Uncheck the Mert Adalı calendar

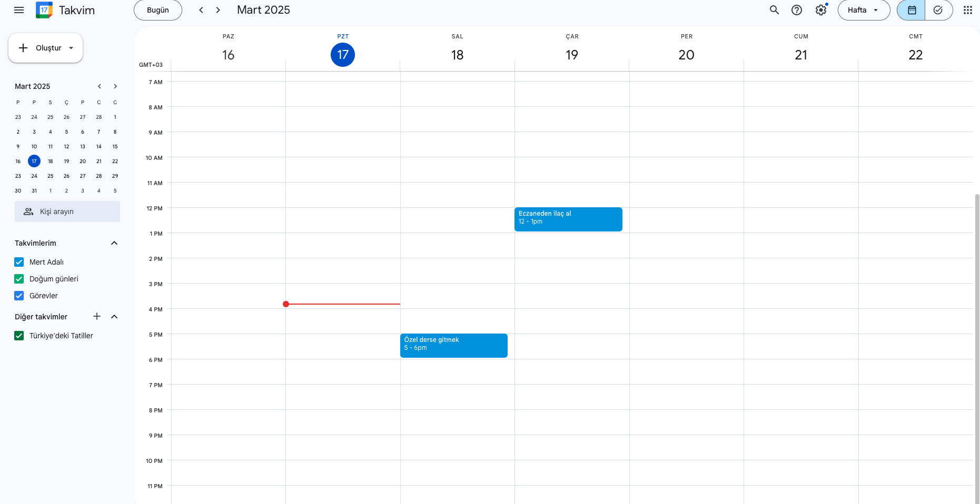click(x=19, y=262)
